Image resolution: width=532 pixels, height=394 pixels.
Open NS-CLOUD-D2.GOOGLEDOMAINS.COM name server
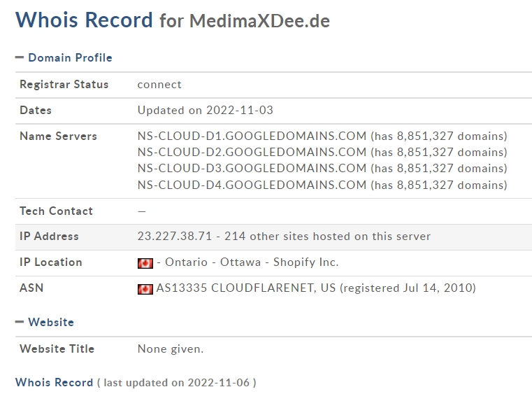[252, 152]
